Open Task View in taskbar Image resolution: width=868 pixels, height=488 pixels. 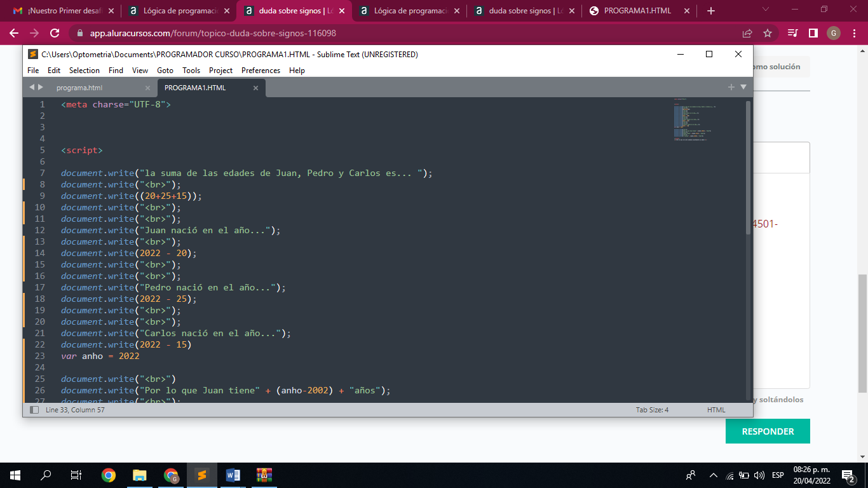[76, 475]
